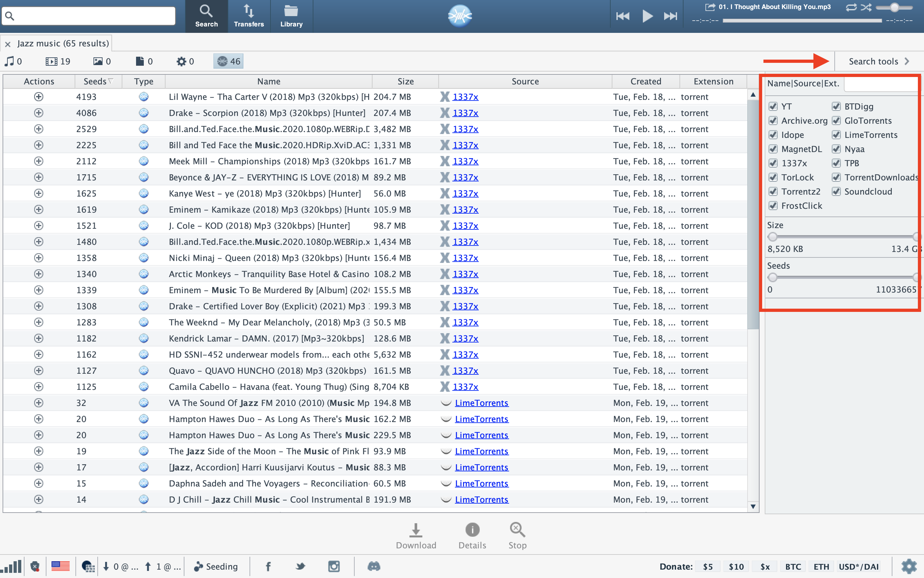Sort results by Name column

click(269, 82)
